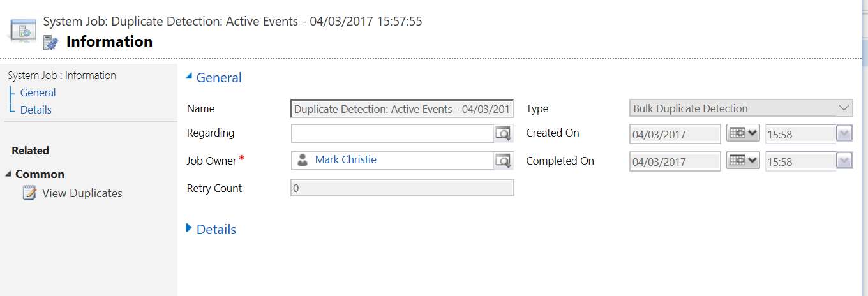Click the View Duplicates notepad icon

tap(29, 193)
